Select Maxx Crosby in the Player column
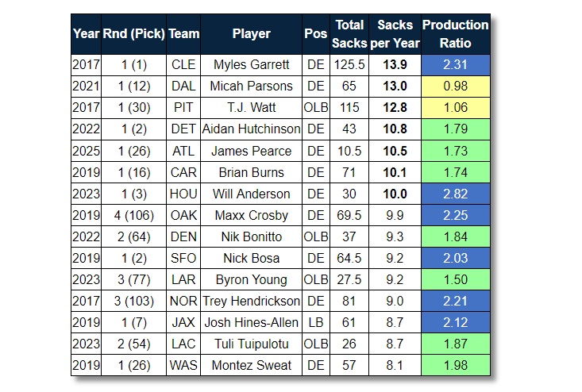Image resolution: width=582 pixels, height=392 pixels. tap(252, 215)
